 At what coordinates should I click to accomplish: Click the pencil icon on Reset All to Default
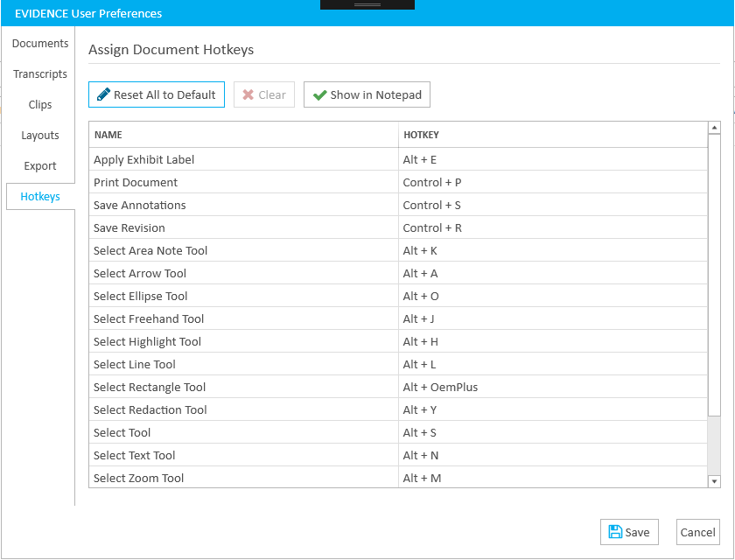tap(103, 94)
